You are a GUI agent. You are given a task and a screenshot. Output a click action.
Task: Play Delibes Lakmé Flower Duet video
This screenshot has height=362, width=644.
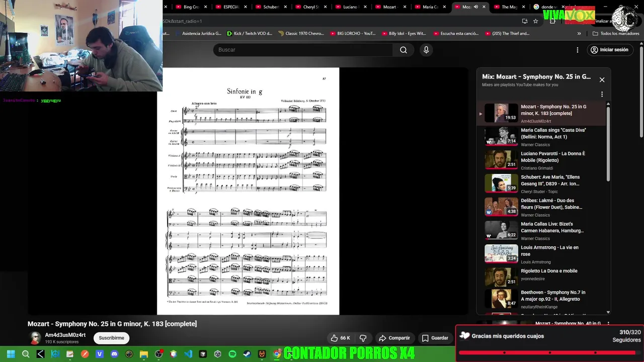[x=542, y=207]
